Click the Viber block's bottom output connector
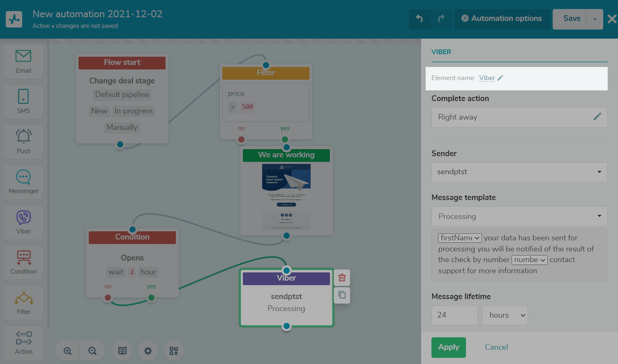 click(x=286, y=326)
